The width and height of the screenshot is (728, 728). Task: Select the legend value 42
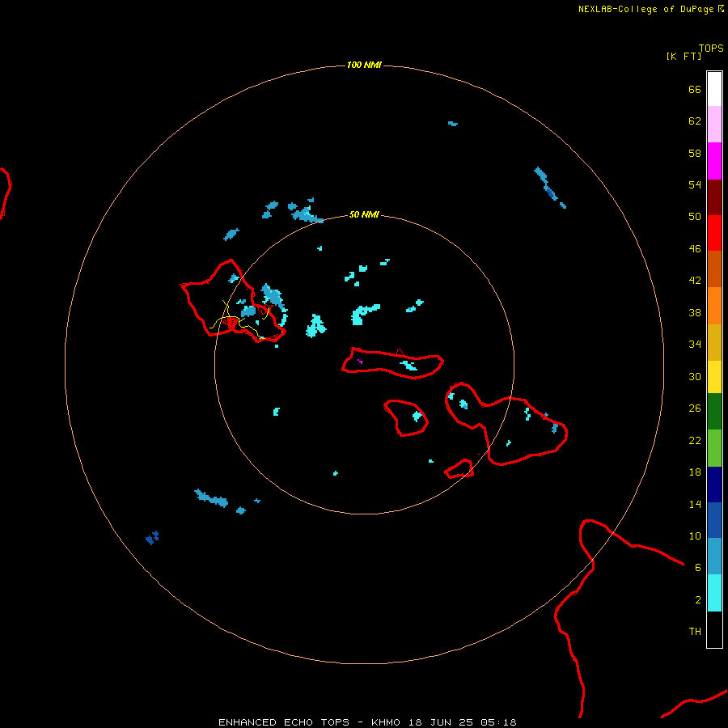[x=695, y=281]
